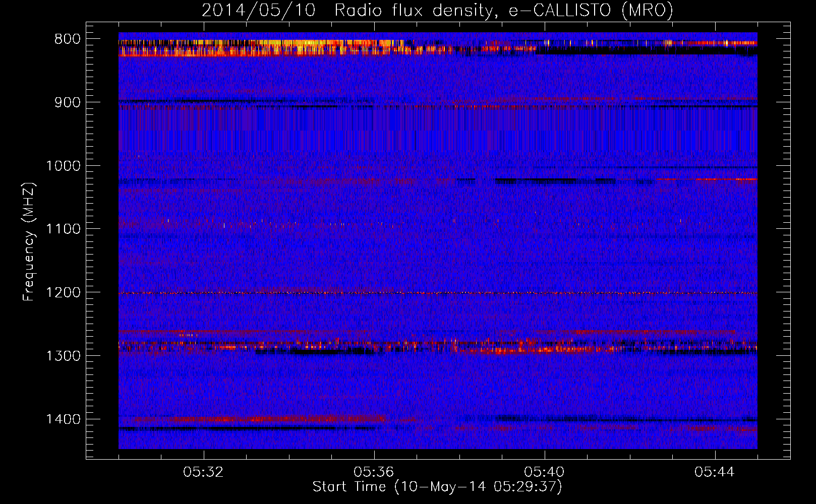The image size is (816, 504).
Task: Click the 800 frequency tick label
Action: click(x=68, y=39)
